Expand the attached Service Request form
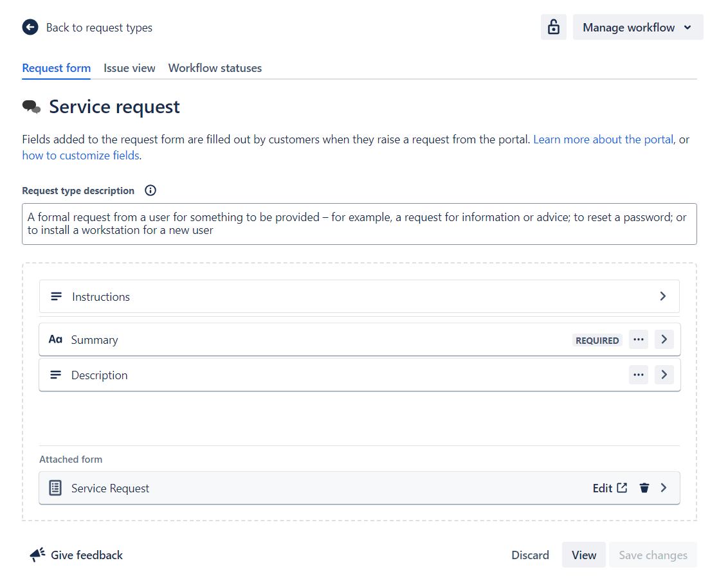The width and height of the screenshot is (728, 581). click(x=663, y=488)
